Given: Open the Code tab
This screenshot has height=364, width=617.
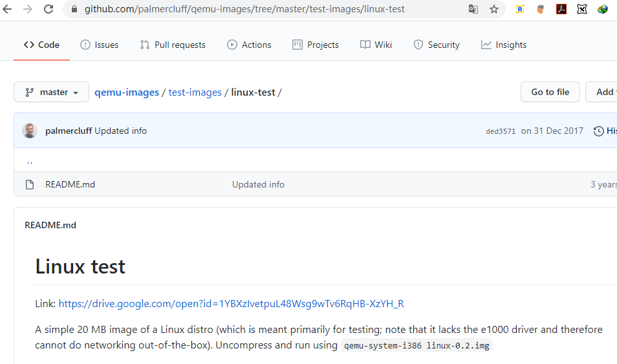Looking at the screenshot, I should tap(41, 45).
